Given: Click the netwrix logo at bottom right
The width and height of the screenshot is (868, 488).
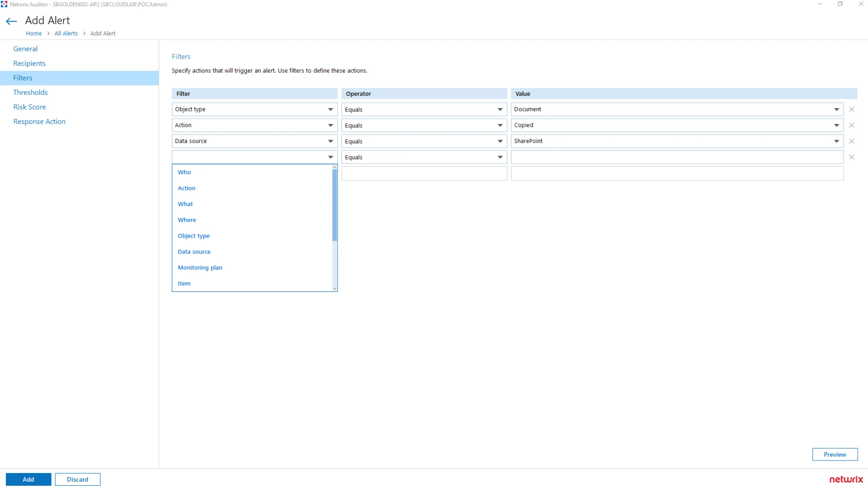Looking at the screenshot, I should coord(846,479).
